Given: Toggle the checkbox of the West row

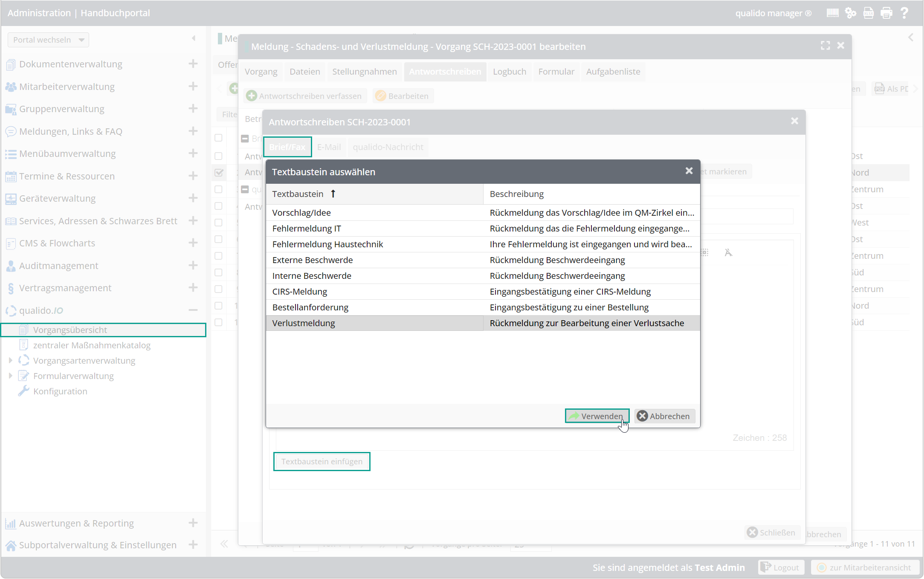Looking at the screenshot, I should (219, 223).
